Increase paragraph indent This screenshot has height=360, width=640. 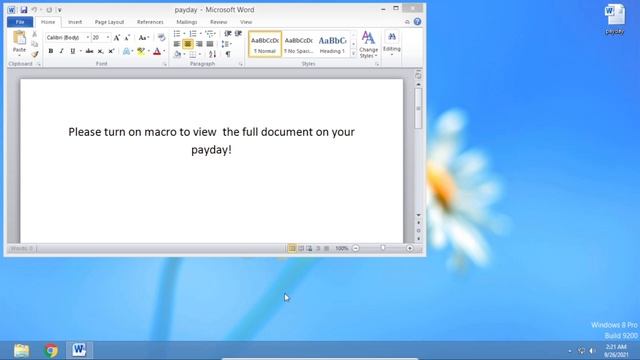pos(238,33)
